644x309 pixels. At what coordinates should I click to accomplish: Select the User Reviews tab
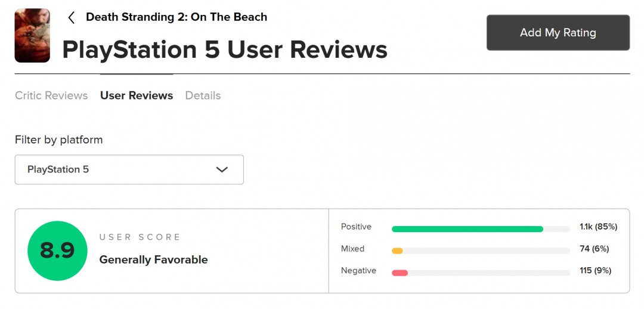[x=137, y=95]
